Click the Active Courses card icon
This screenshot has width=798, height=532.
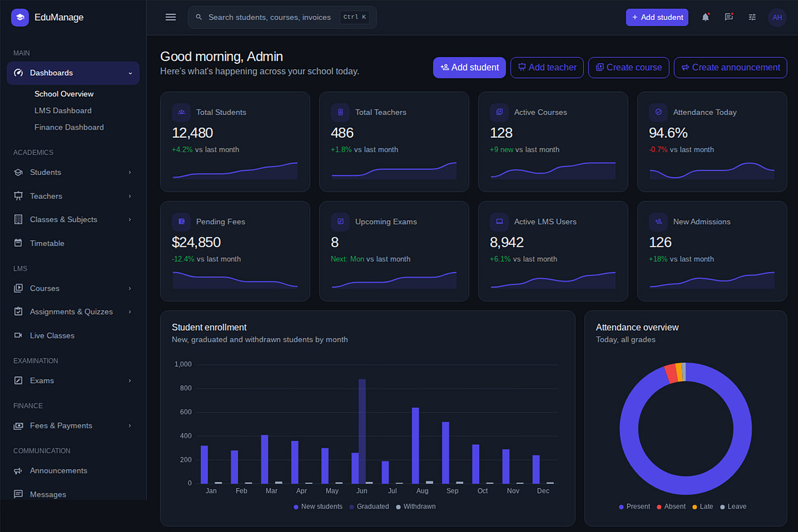pos(499,112)
